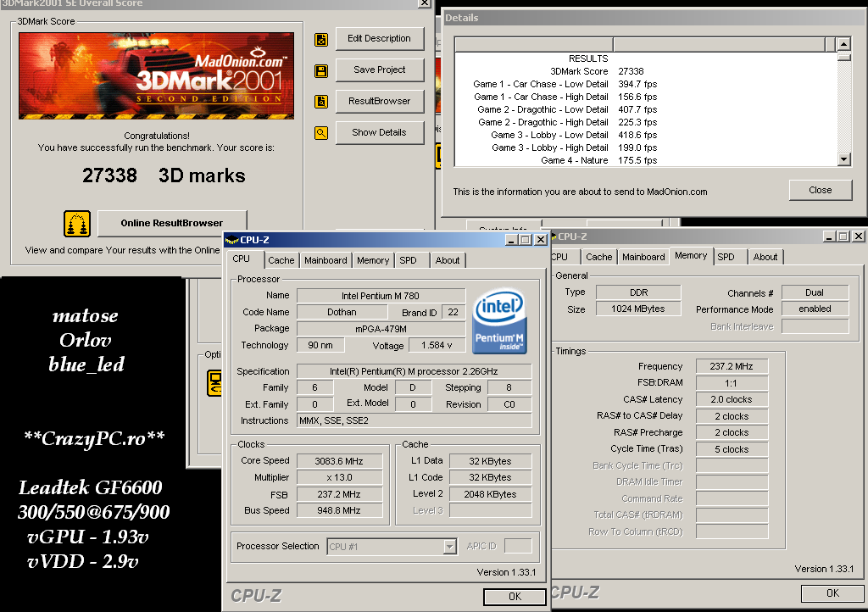
Task: Click the Core Speed 3083.6 MHz field
Action: tap(339, 461)
